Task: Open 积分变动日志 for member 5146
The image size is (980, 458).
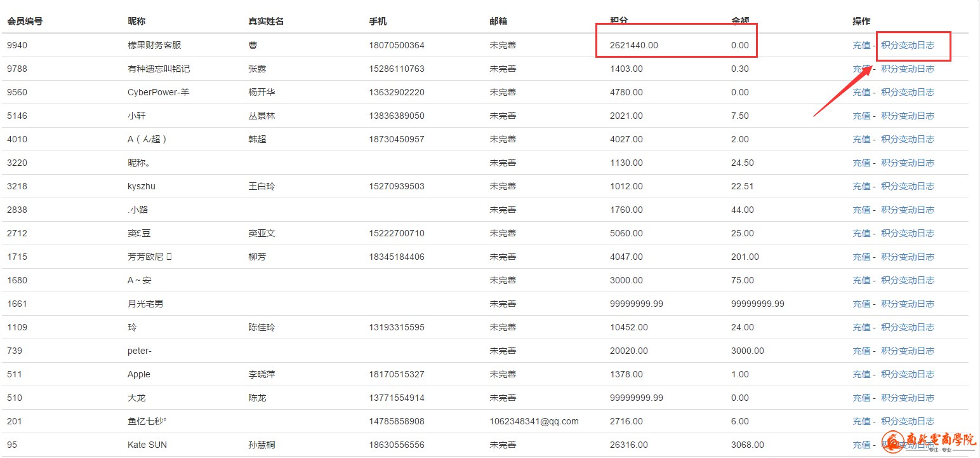Action: pos(908,116)
